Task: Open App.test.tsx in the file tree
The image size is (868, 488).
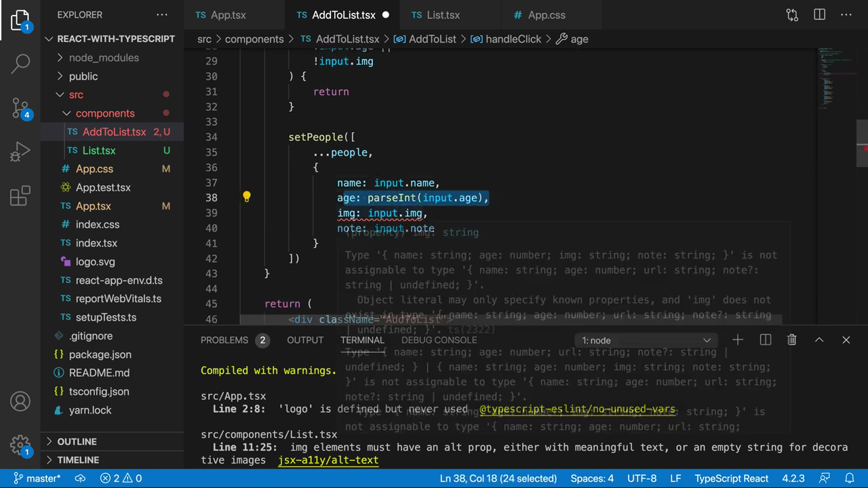Action: (112, 187)
